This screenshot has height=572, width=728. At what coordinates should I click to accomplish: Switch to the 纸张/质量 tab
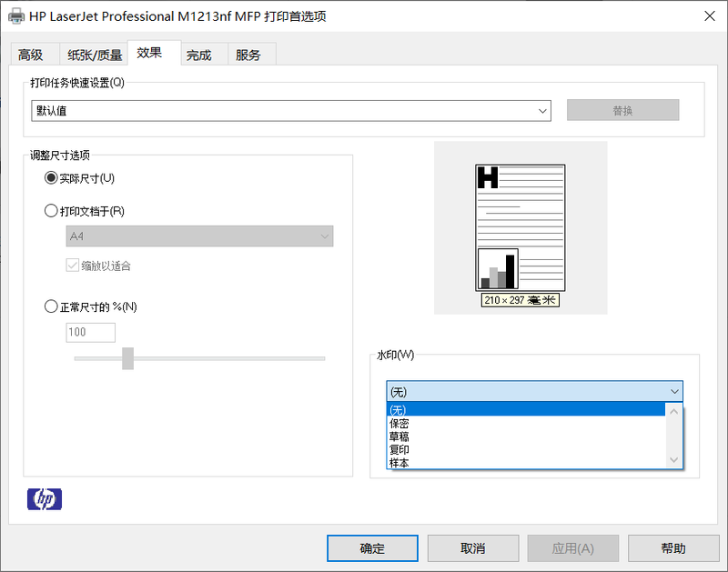[x=95, y=55]
